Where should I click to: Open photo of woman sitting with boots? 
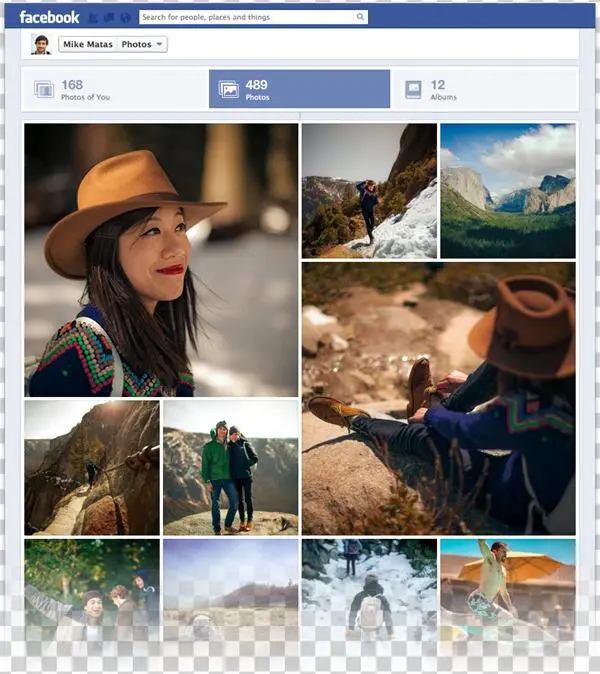[438, 398]
